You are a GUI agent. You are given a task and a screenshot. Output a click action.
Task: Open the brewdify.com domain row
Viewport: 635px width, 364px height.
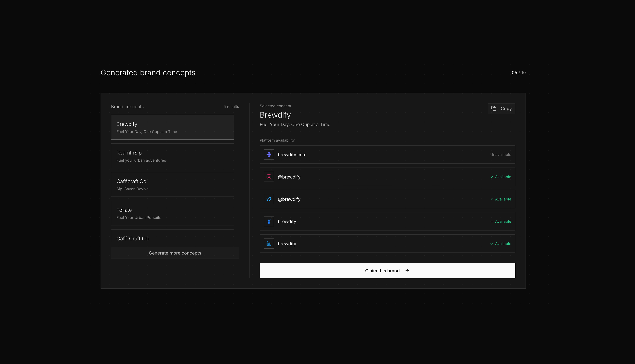[387, 154]
